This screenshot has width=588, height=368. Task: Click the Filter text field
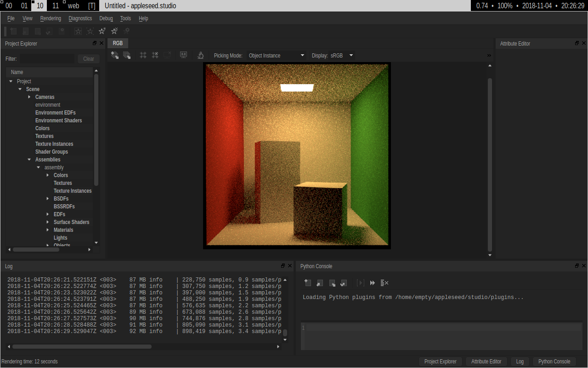[x=47, y=59]
